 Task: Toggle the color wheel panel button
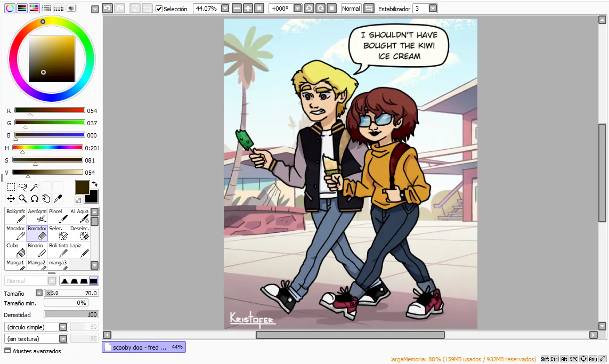point(10,8)
